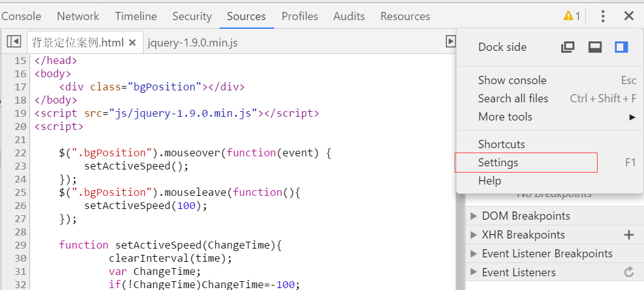Open Shortcuts from the menu

pyautogui.click(x=550, y=144)
